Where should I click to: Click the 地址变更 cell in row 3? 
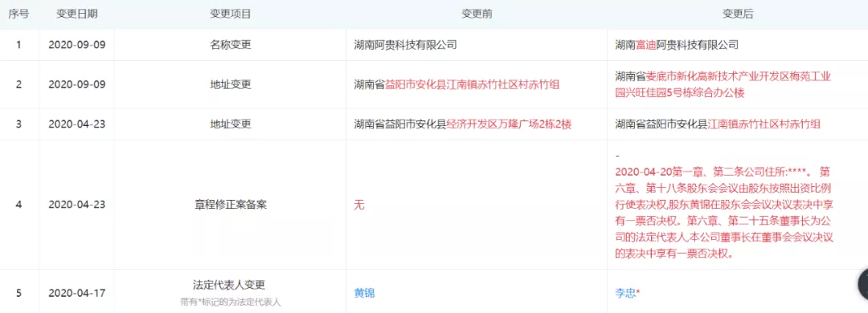click(231, 124)
